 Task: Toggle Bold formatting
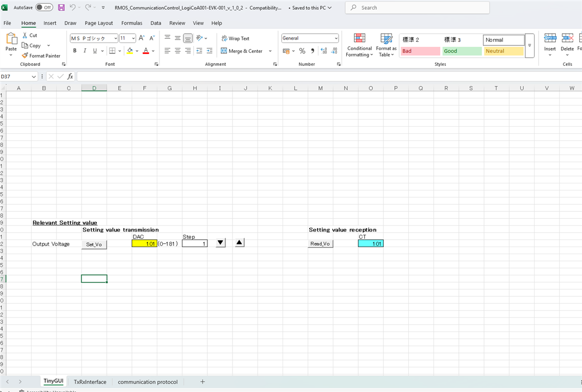[74, 51]
